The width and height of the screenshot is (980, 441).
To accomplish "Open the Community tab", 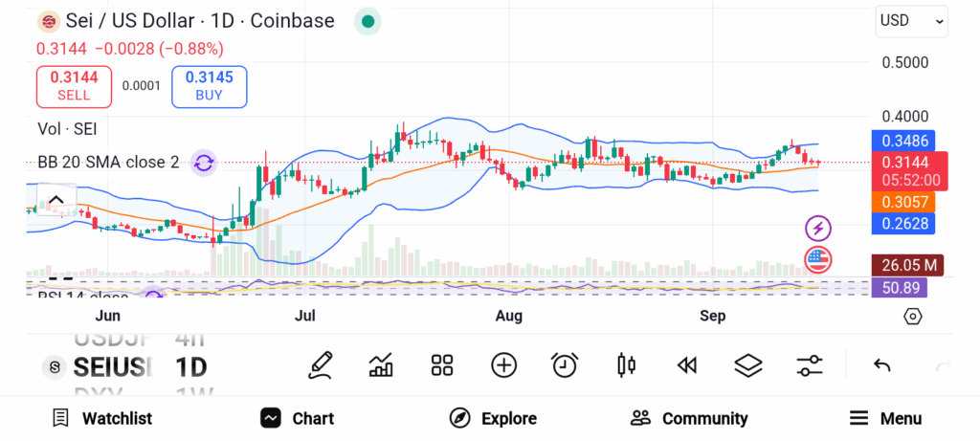I will tap(689, 418).
